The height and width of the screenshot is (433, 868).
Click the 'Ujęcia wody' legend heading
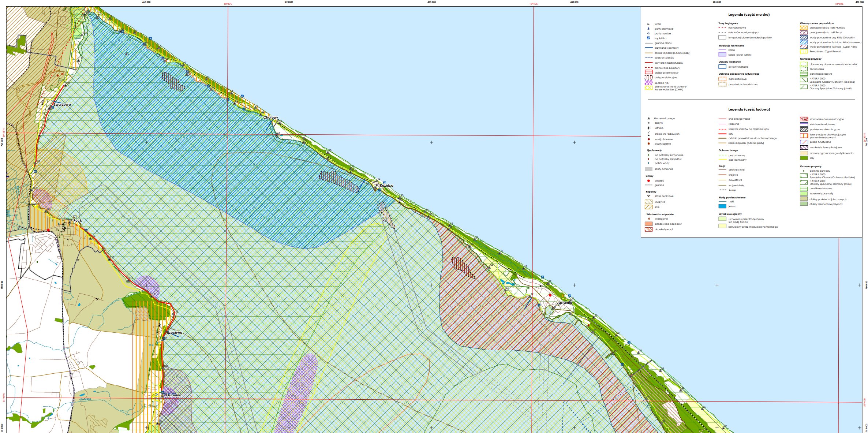[x=654, y=150]
